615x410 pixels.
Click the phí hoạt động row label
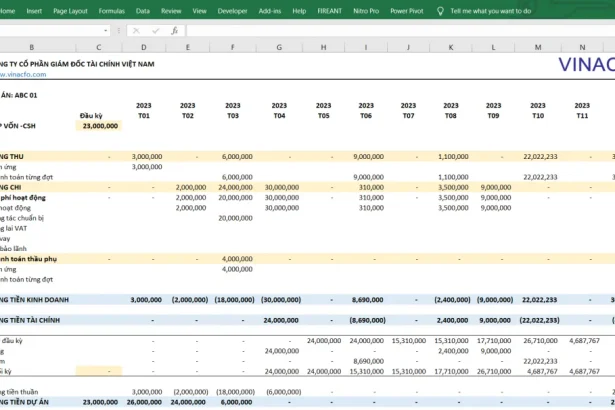[23, 198]
